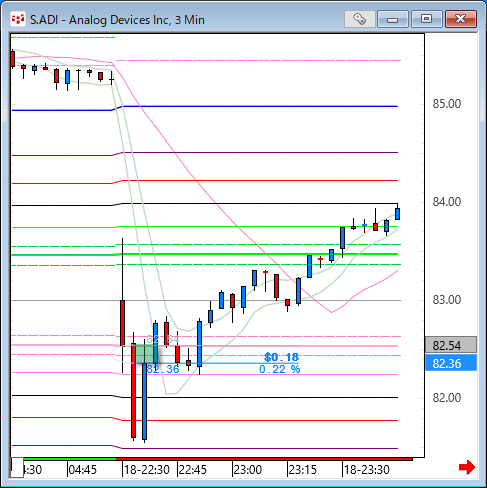The image size is (487, 488).
Task: Click the 18-23:30 time axis label
Action: point(367,470)
